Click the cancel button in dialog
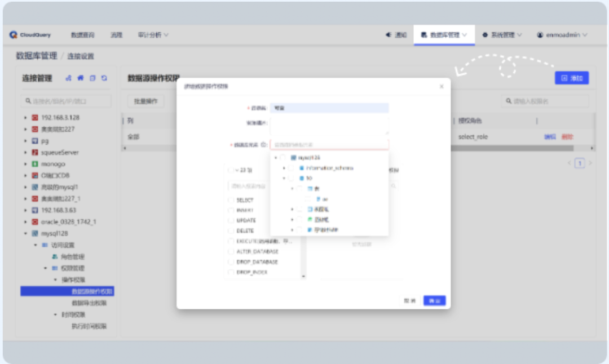 tap(410, 301)
